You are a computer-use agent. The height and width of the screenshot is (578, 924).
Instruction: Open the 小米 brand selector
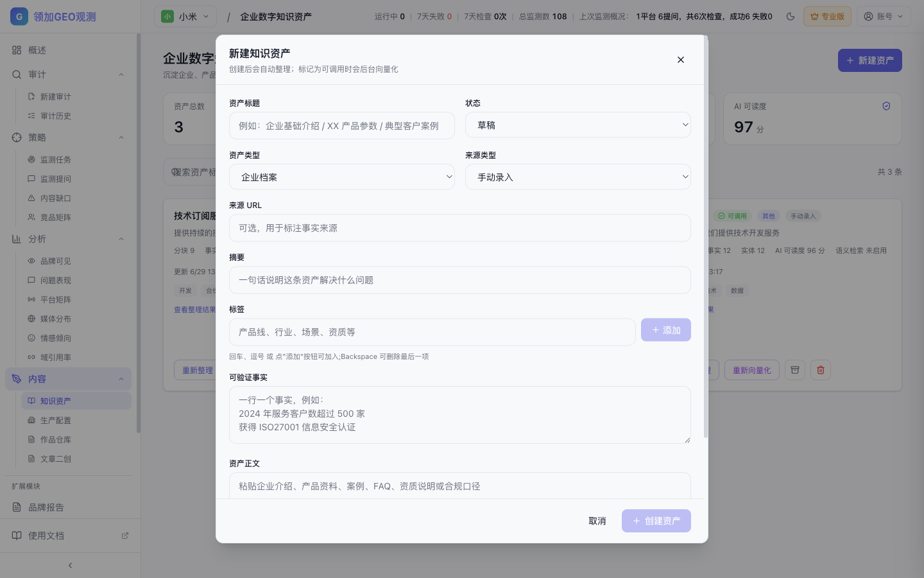coord(185,17)
